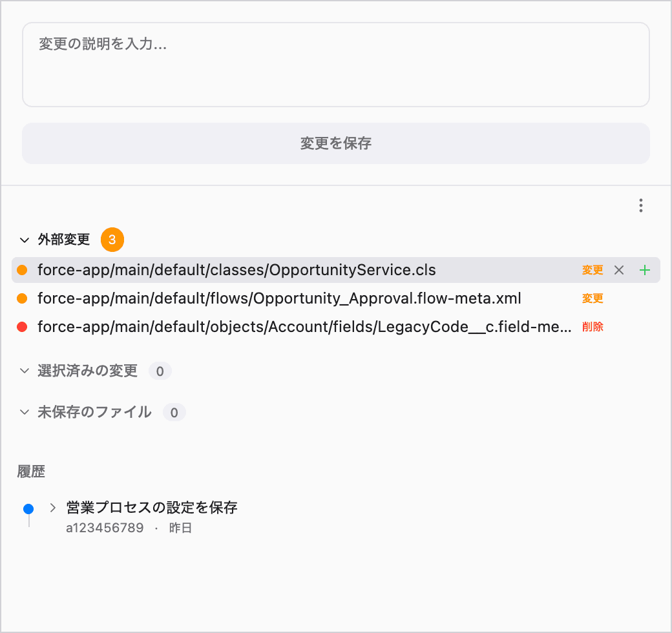Stage OpportunityService.cls with the green plus icon
672x633 pixels.
(645, 270)
